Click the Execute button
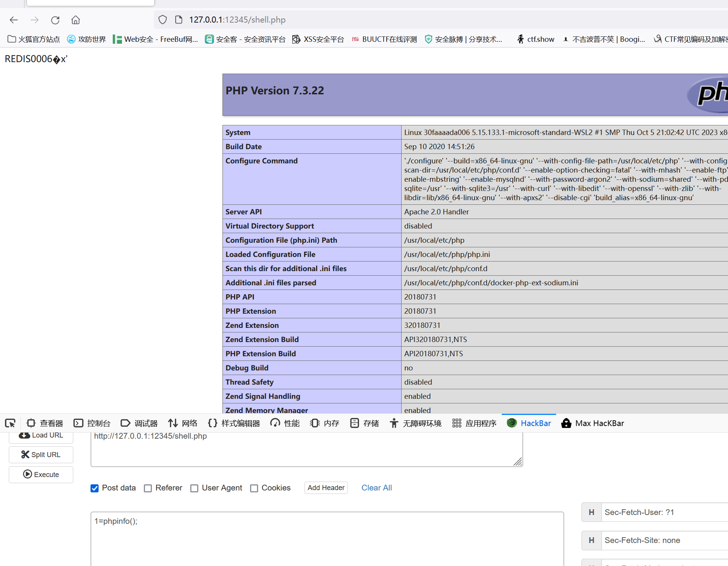 (41, 474)
